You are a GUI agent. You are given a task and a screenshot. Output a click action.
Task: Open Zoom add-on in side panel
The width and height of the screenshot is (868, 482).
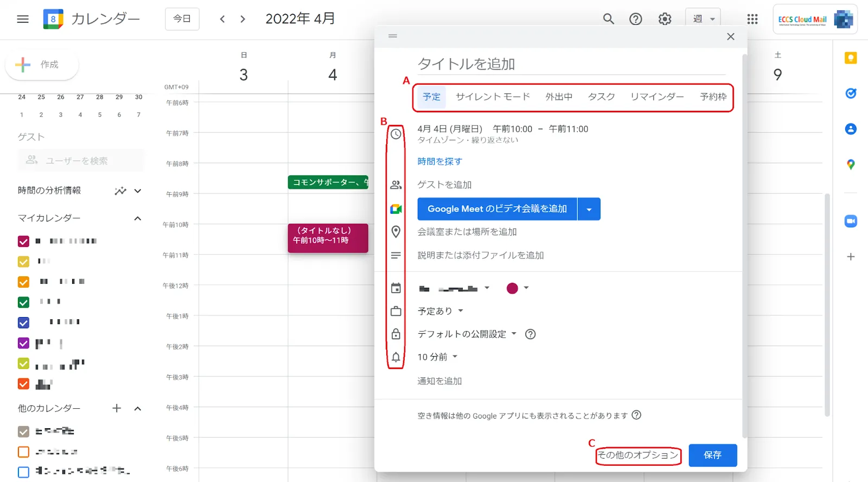(851, 221)
